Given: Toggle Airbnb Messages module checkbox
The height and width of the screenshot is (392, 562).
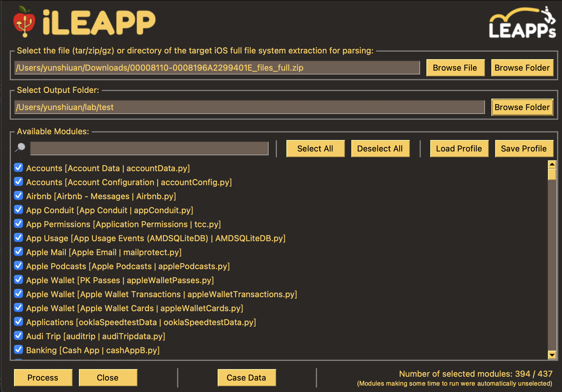Looking at the screenshot, I should (19, 196).
